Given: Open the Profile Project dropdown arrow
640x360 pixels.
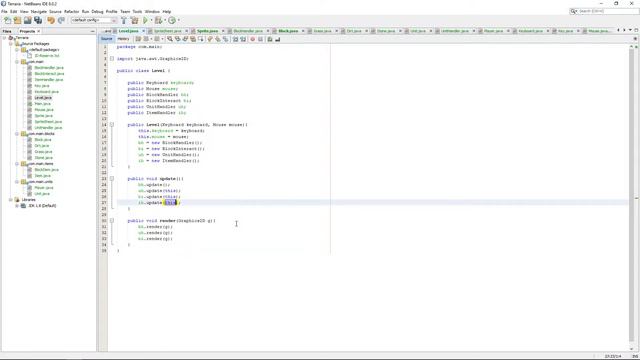Looking at the screenshot, I should point(178,20).
